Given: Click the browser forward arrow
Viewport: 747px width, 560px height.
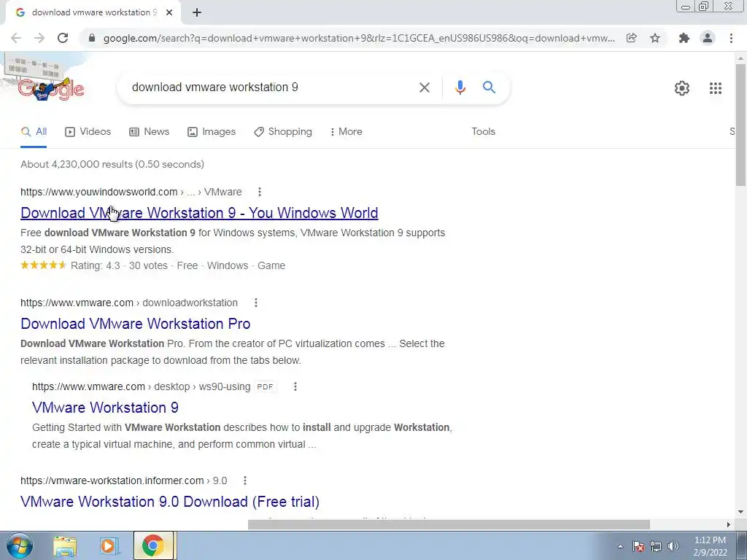Looking at the screenshot, I should click(39, 38).
